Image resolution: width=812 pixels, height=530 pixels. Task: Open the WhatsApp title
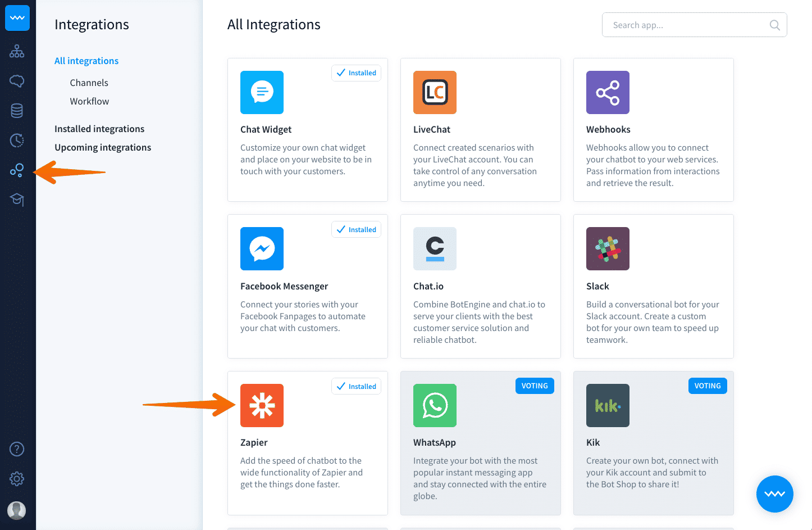[435, 442]
